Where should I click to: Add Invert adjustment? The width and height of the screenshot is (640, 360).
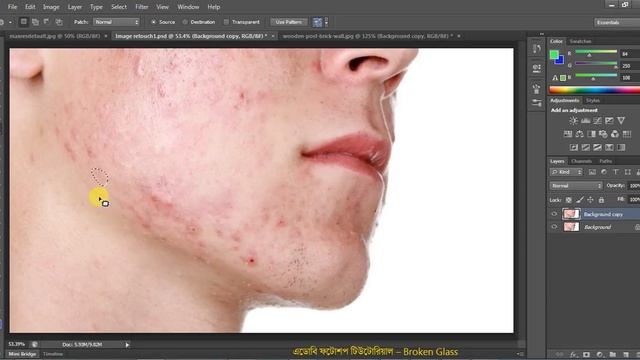tap(573, 147)
